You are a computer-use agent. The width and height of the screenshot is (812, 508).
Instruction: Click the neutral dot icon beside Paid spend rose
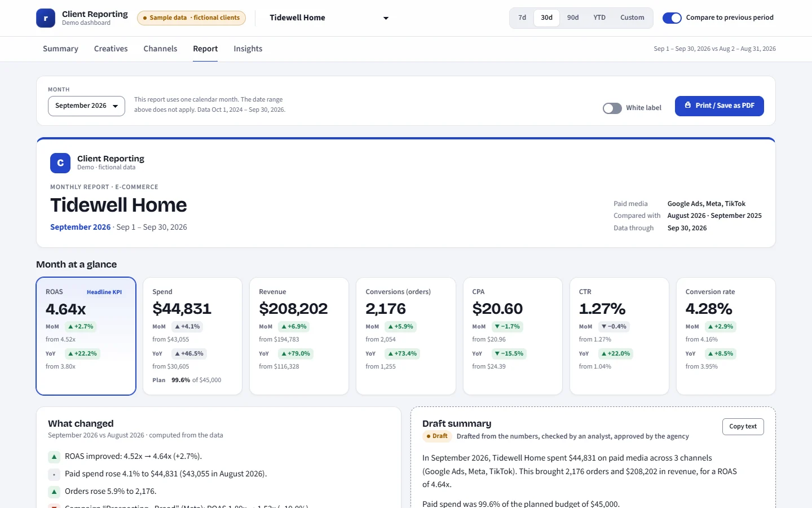coord(54,474)
